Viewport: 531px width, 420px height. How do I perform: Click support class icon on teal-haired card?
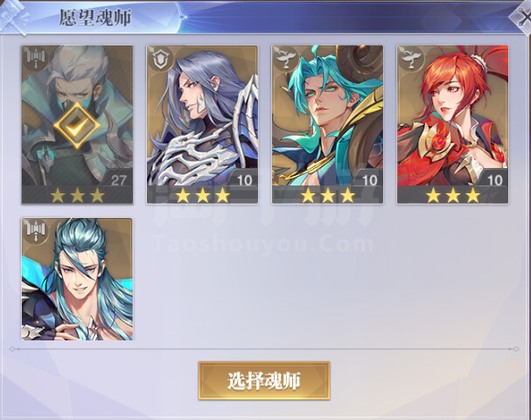pyautogui.click(x=285, y=59)
